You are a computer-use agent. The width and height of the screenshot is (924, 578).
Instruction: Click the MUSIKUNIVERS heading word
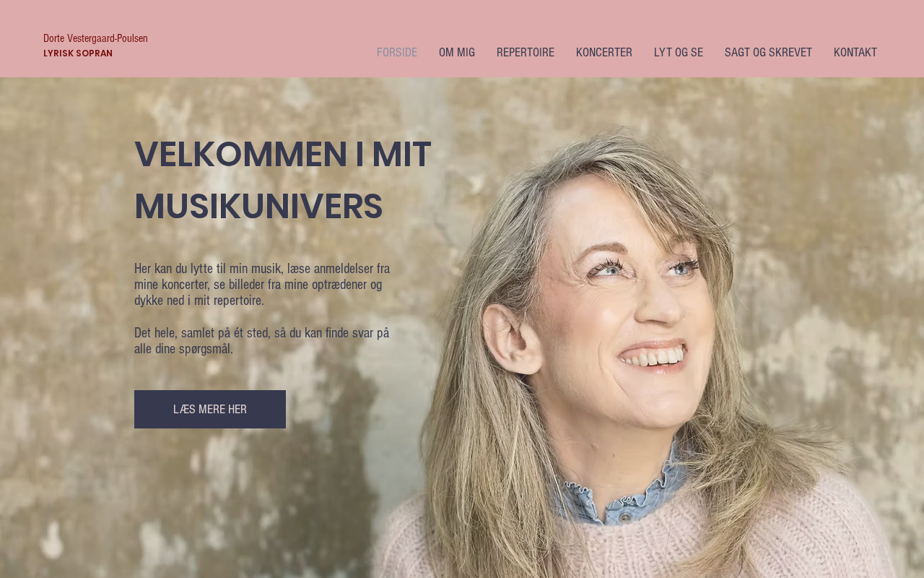coord(258,206)
